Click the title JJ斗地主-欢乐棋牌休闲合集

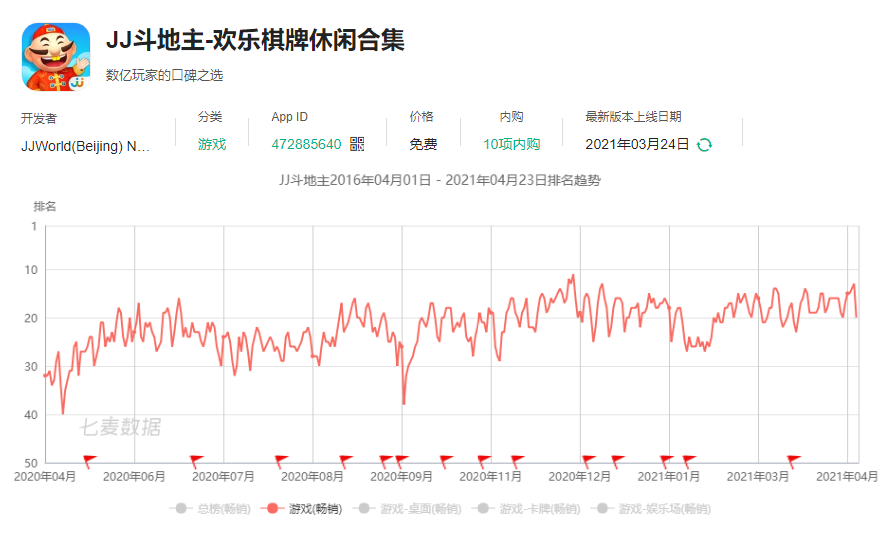coord(255,40)
